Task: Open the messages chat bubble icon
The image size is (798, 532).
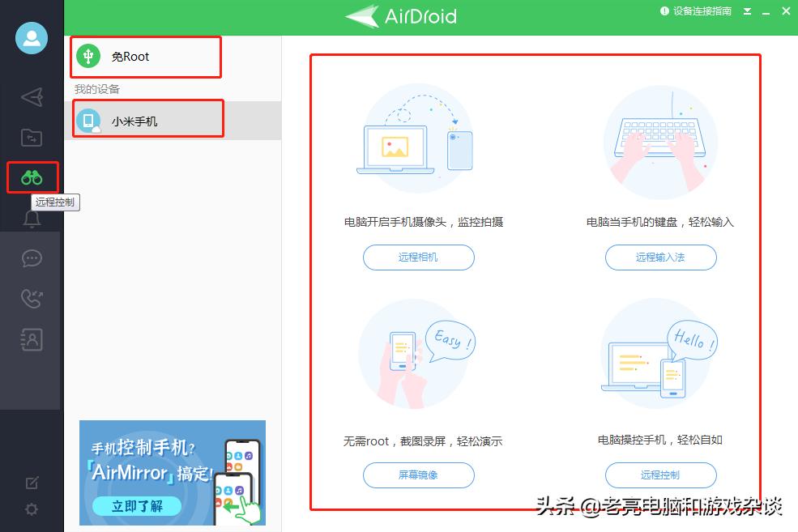Action: (x=31, y=258)
